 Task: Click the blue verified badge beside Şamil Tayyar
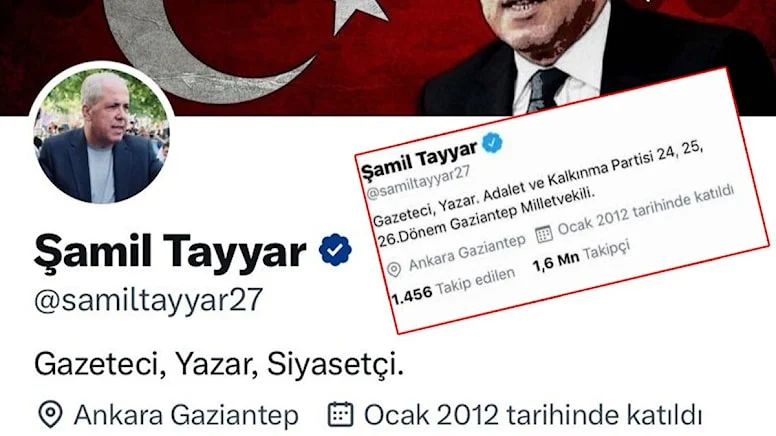335,250
